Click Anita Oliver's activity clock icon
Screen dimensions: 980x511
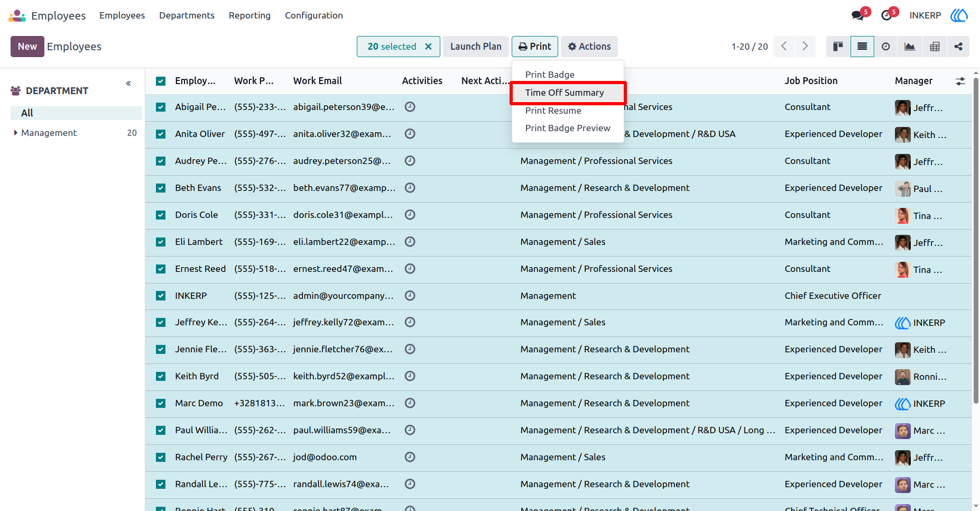click(x=410, y=134)
